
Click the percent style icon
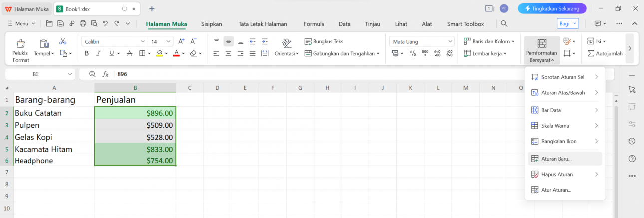coord(413,53)
